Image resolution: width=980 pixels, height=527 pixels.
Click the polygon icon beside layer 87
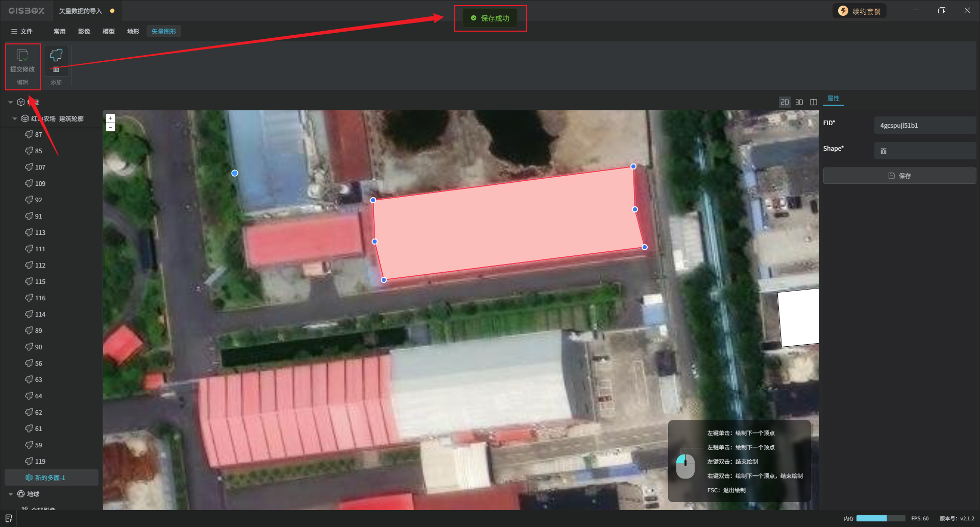(29, 134)
